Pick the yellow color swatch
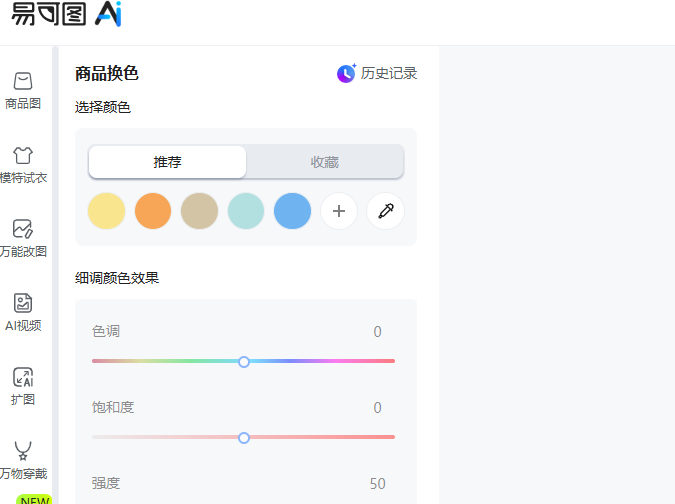This screenshot has height=504, width=675. [x=107, y=211]
